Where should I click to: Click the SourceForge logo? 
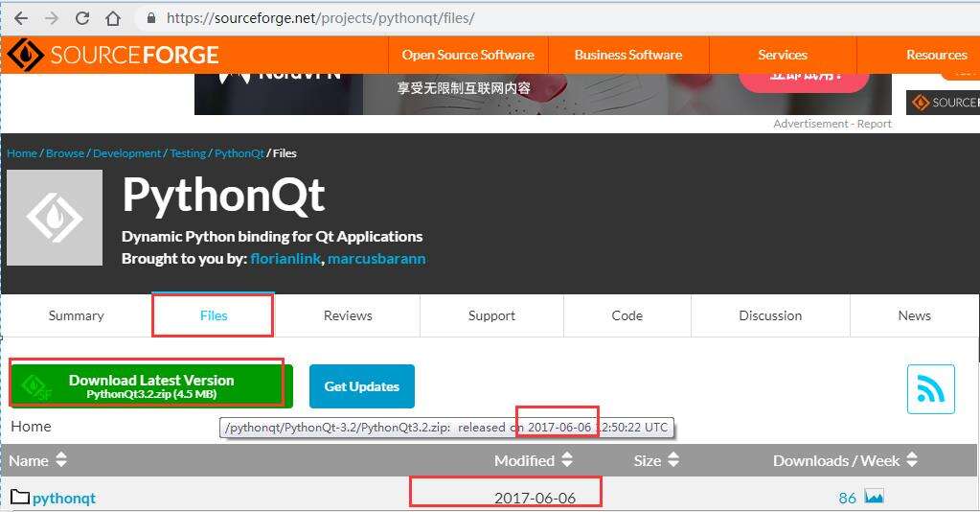pyautogui.click(x=112, y=55)
